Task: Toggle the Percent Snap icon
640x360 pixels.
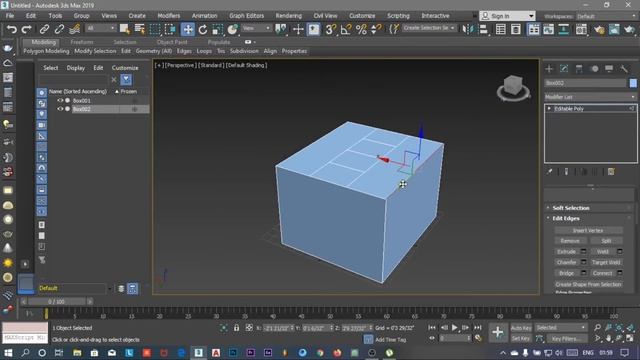Action: (361, 29)
